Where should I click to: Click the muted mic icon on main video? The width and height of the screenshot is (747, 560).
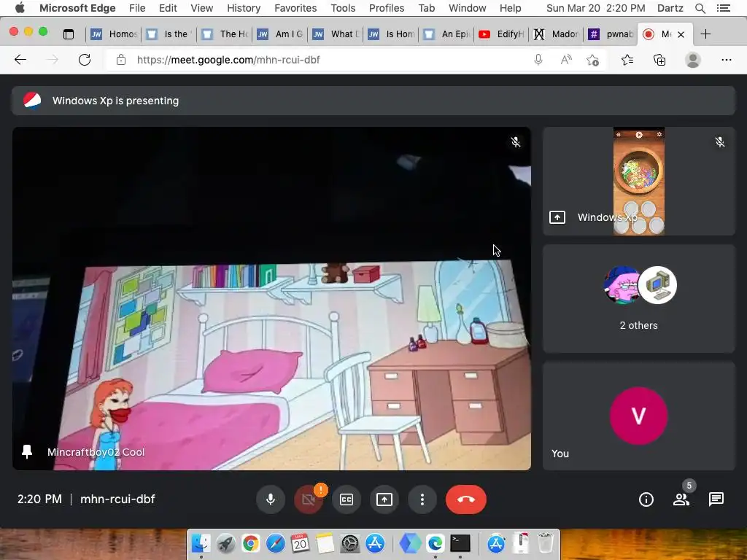pos(516,142)
